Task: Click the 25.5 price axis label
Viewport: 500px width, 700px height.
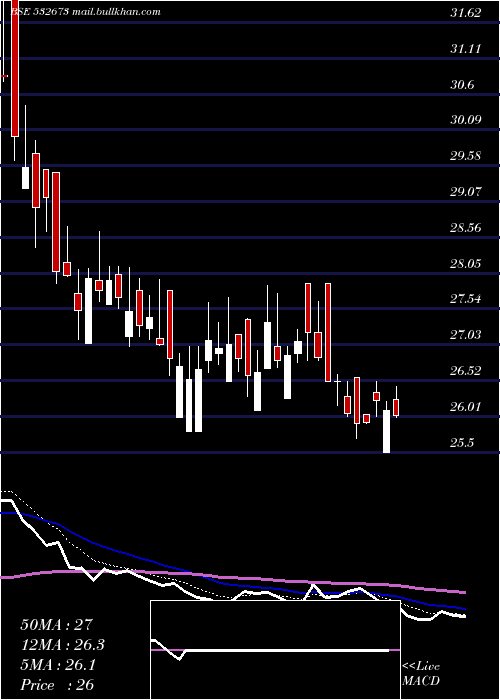Action: click(x=463, y=442)
